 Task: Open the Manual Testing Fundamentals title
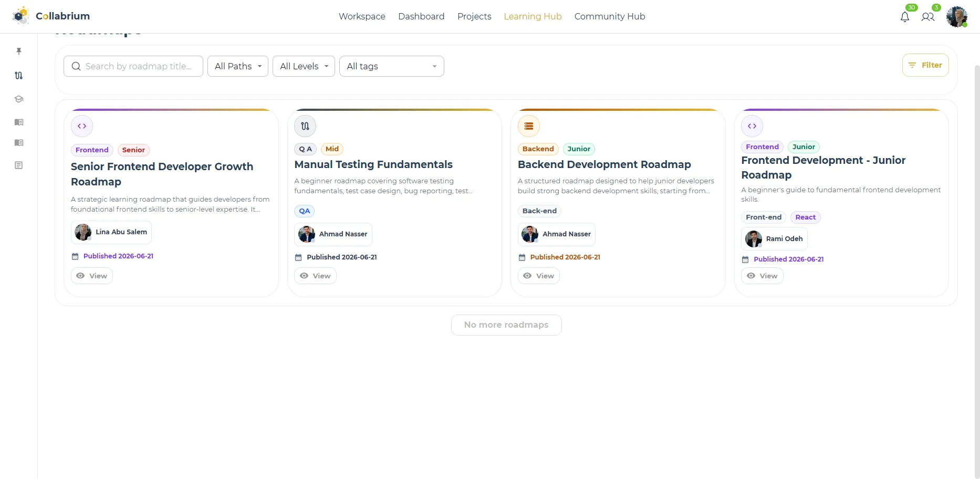[373, 164]
